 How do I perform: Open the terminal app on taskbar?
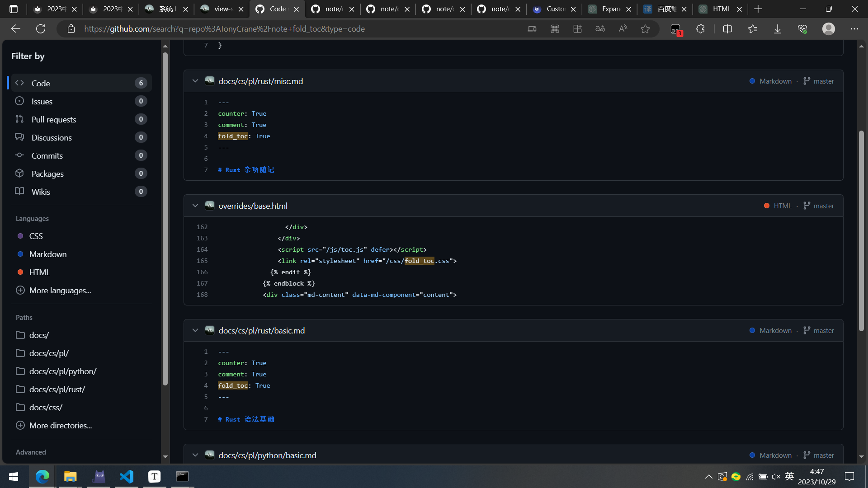[x=182, y=476]
